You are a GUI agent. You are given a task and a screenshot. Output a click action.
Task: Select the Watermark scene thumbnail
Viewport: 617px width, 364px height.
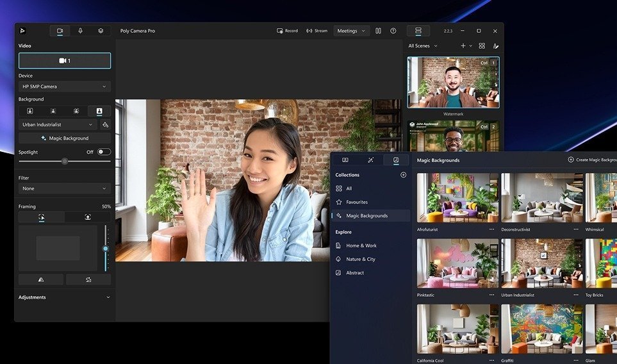454,82
